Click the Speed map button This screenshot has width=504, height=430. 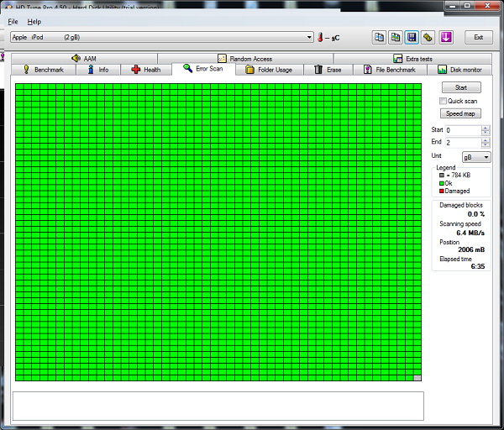tap(460, 113)
